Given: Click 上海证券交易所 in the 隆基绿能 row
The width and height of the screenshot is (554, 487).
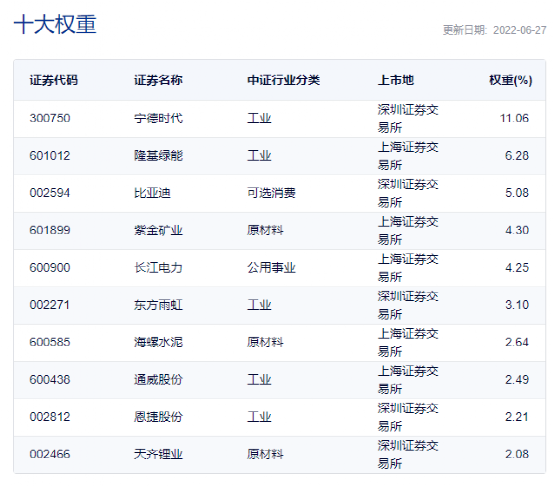Looking at the screenshot, I should [x=408, y=156].
